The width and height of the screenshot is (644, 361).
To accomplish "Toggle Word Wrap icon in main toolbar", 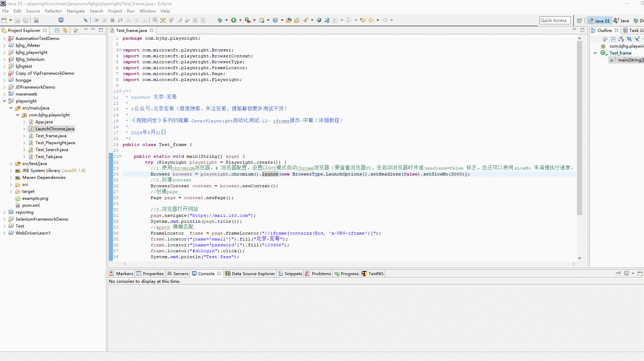I will pos(155,20).
